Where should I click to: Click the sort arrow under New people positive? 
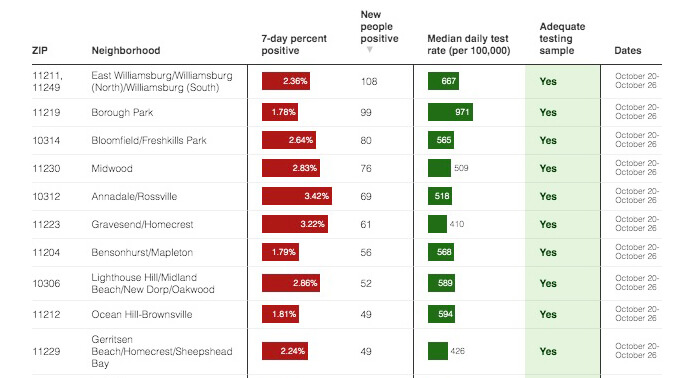point(369,50)
